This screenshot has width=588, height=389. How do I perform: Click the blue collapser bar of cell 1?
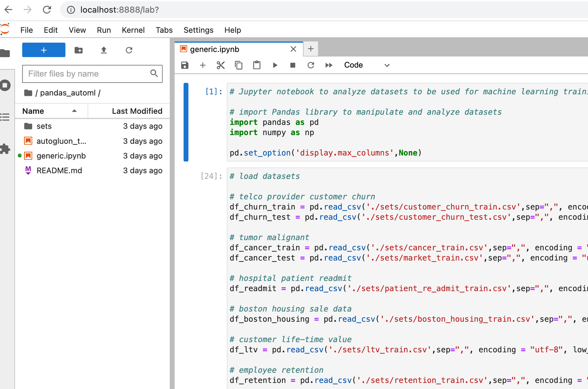pos(186,122)
